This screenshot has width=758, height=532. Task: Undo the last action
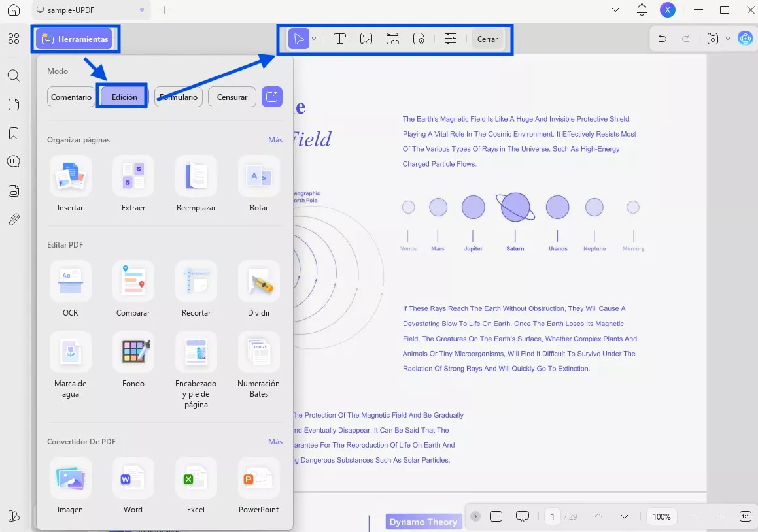(663, 39)
